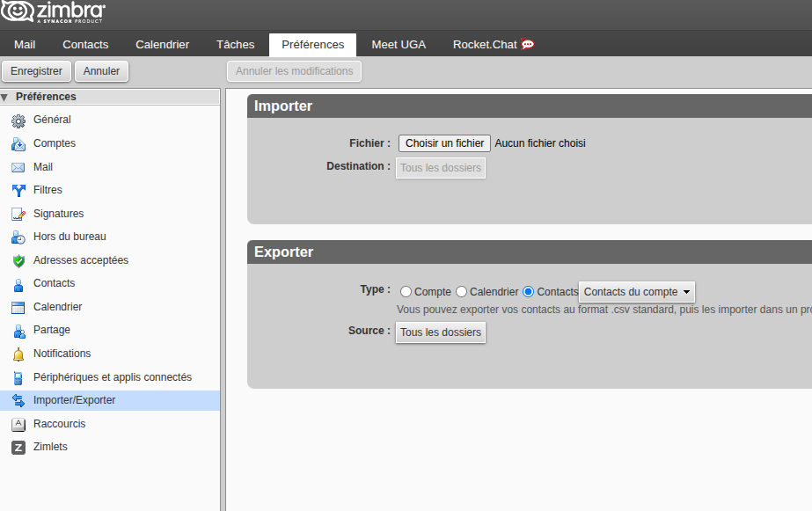Click the Zimlets icon in sidebar
Viewport: 812px width, 511px height.
click(18, 448)
